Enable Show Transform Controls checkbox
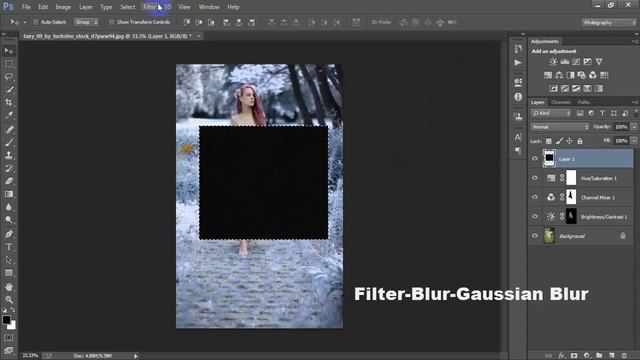The width and height of the screenshot is (640, 360). (x=111, y=22)
